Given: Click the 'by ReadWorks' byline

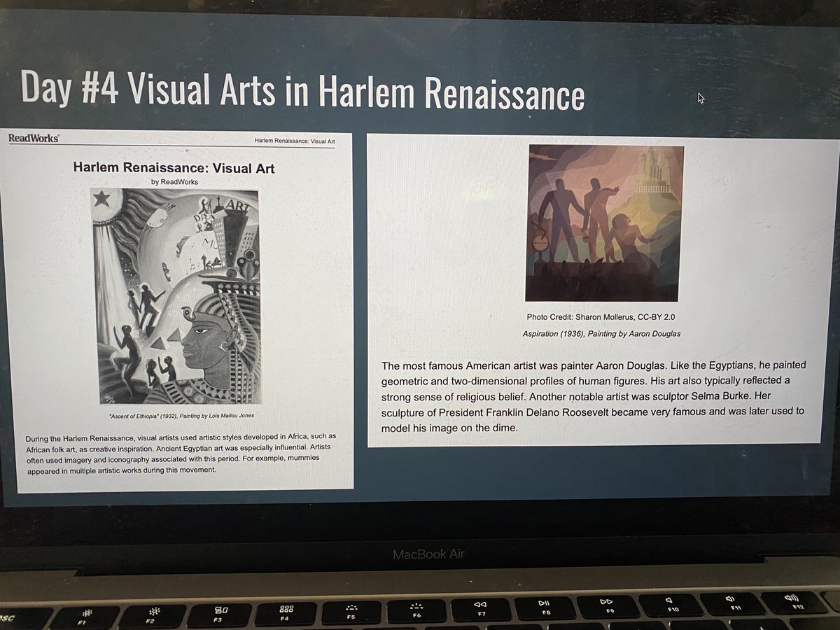Looking at the screenshot, I should click(175, 181).
